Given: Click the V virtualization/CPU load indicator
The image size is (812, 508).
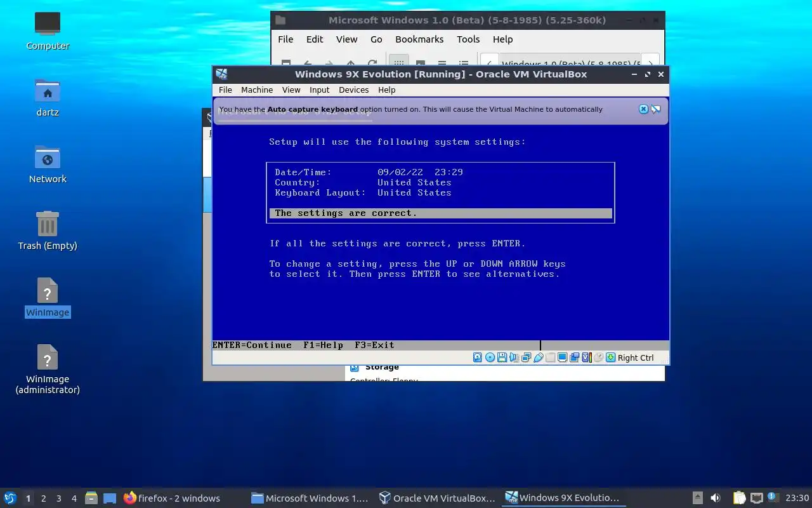Looking at the screenshot, I should point(587,358).
